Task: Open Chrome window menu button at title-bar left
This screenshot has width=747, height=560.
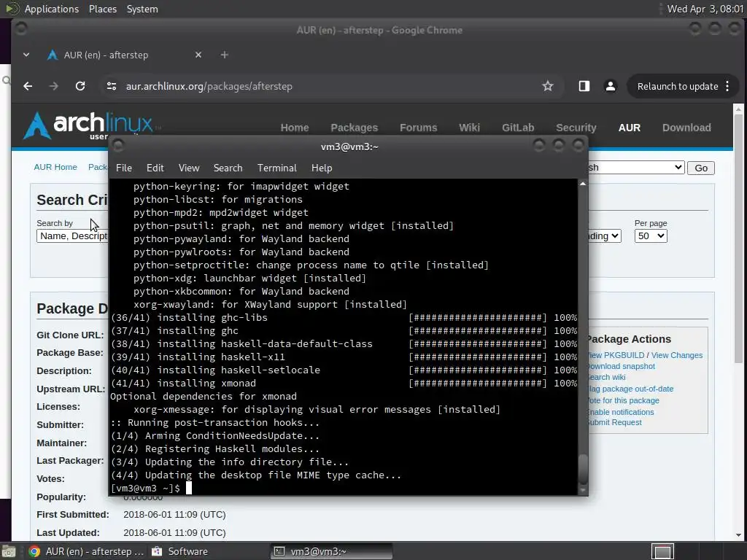Action: (x=21, y=29)
